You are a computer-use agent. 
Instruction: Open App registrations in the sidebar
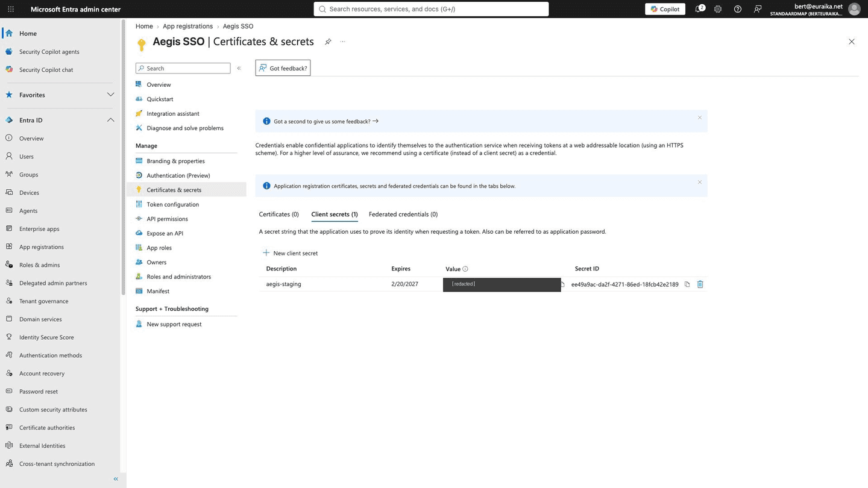pyautogui.click(x=41, y=246)
